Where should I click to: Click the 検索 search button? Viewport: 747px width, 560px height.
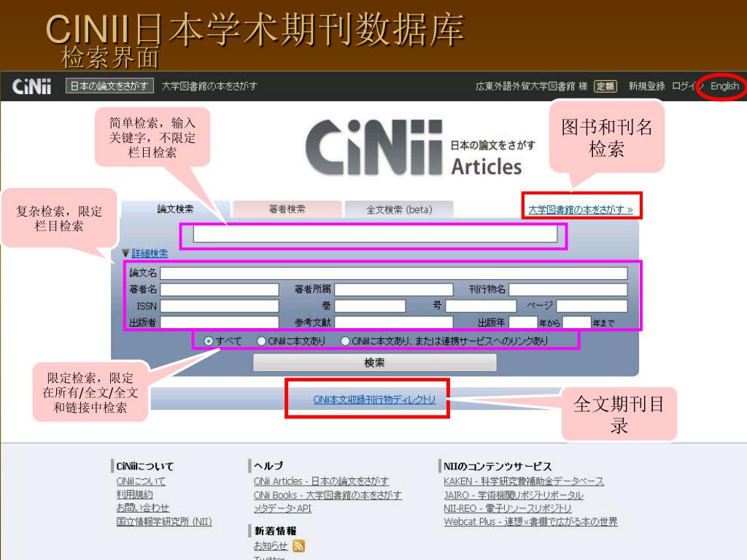point(374,363)
